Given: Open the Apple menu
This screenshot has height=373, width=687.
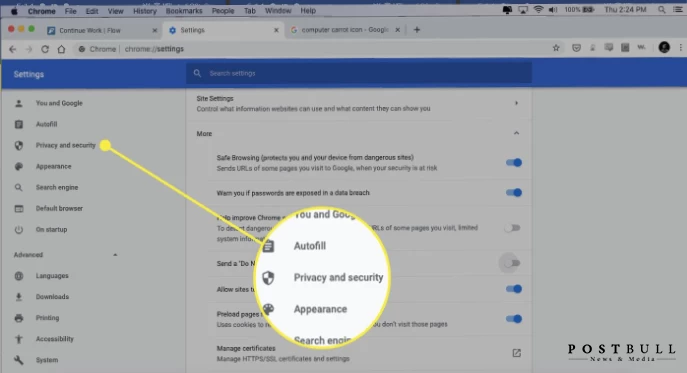Looking at the screenshot, I should click(14, 11).
